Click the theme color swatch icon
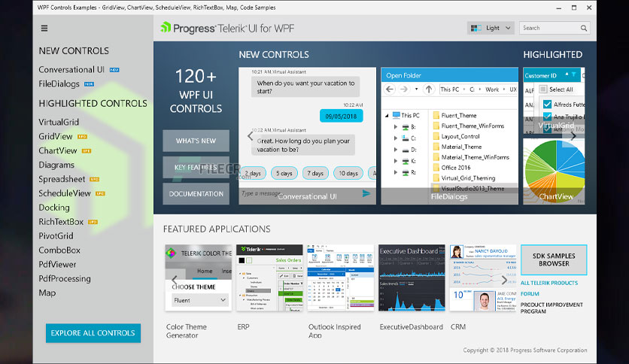The height and width of the screenshot is (364, 629). (476, 28)
